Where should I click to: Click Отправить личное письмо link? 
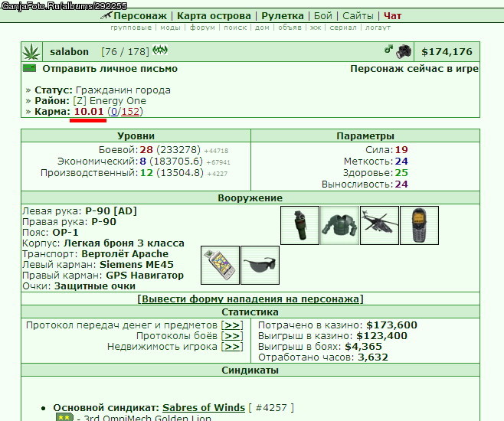pyautogui.click(x=110, y=69)
